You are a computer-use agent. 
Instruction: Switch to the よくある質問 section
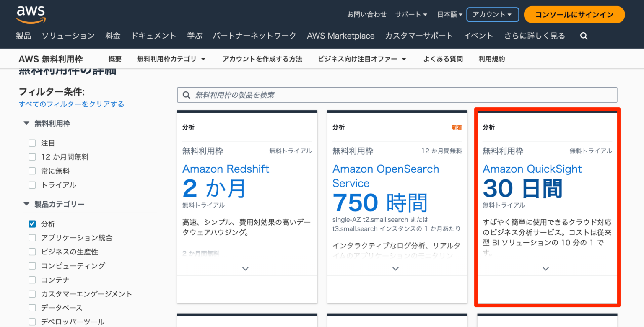[x=443, y=59]
